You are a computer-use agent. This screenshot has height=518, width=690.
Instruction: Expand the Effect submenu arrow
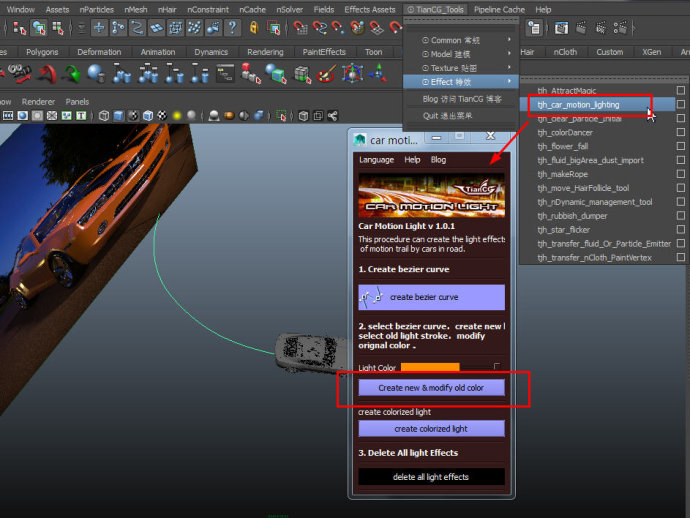(509, 82)
